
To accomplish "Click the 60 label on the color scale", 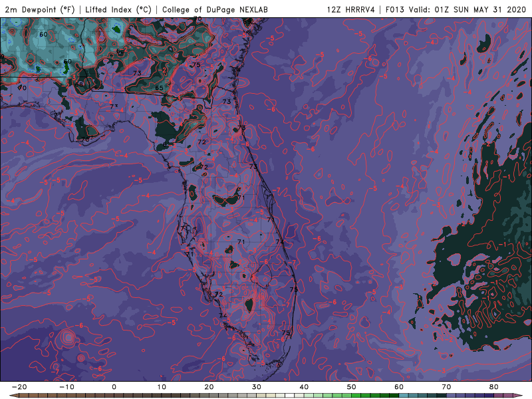I will pyautogui.click(x=399, y=387).
